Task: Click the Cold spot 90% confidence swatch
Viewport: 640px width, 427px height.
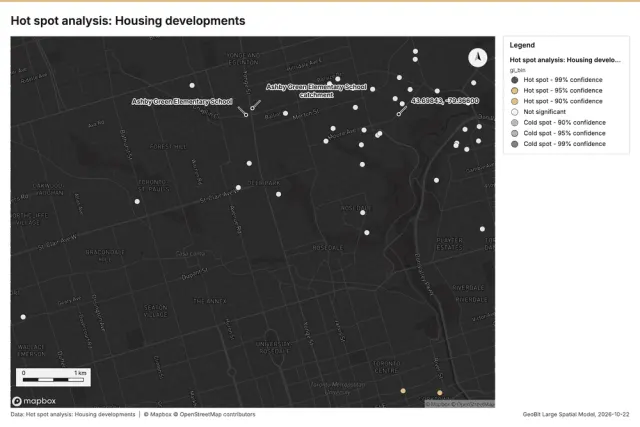Action: coord(514,122)
